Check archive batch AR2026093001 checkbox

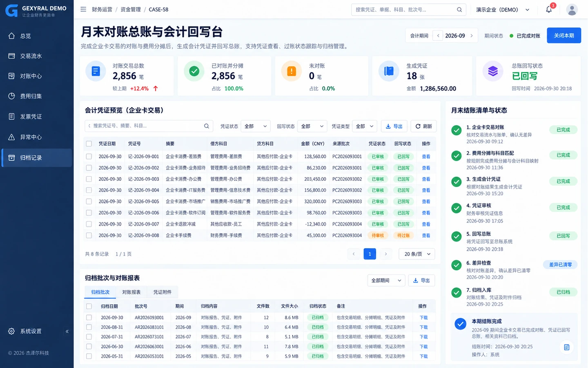point(89,317)
